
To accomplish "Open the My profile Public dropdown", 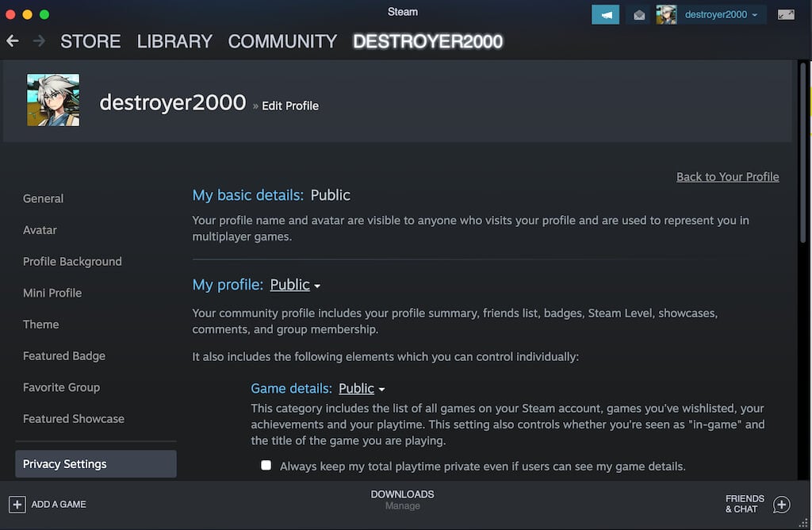I will (295, 285).
